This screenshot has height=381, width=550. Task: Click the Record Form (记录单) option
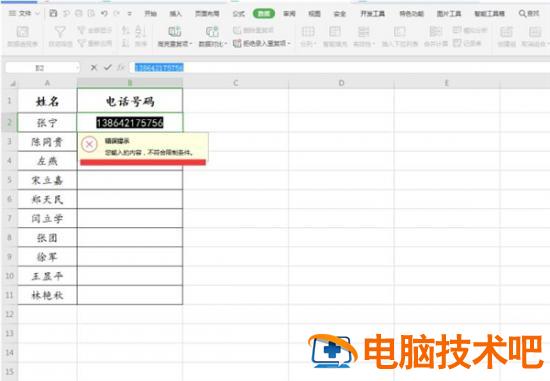point(467,43)
